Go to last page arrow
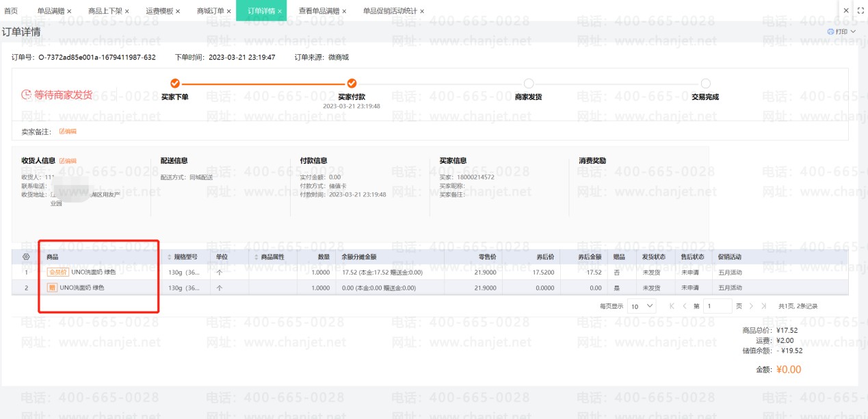Screen dimensions: 868x419 pos(763,306)
